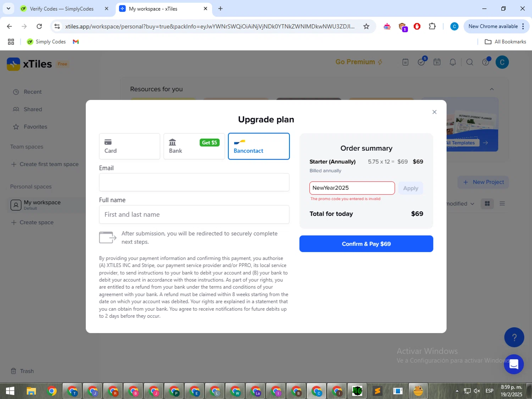
Task: Open the taskbar clock and date
Action: pos(511,391)
